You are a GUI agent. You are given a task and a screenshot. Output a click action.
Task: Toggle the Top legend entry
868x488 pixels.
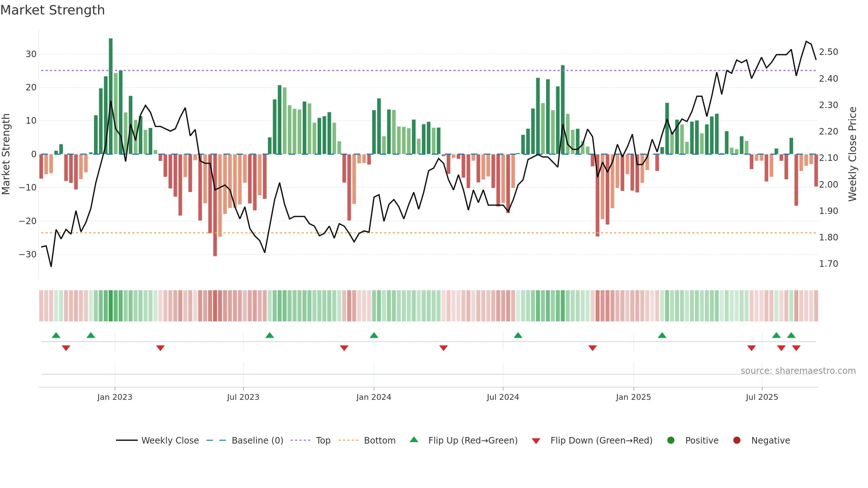tap(311, 440)
